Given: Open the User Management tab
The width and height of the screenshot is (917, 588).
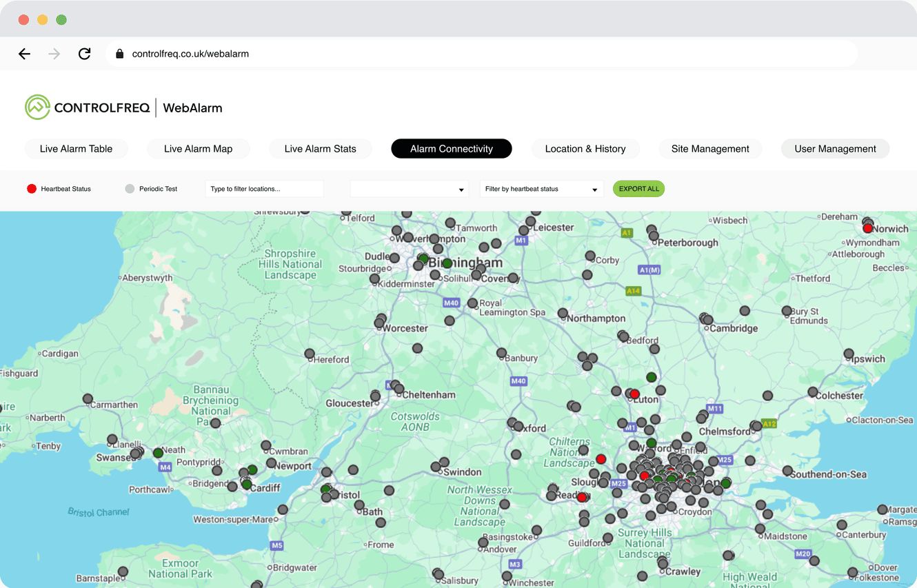Looking at the screenshot, I should click(835, 149).
